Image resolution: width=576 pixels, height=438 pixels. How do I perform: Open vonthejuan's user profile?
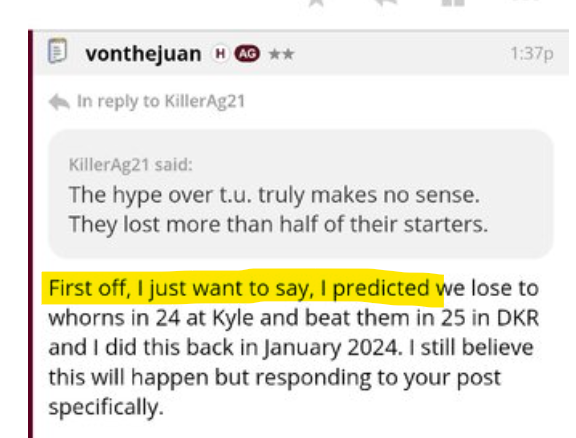tap(143, 54)
